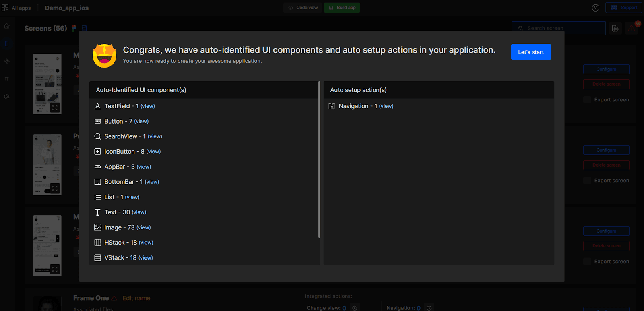Open the settings gear in left sidebar
The width and height of the screenshot is (644, 311).
click(7, 97)
